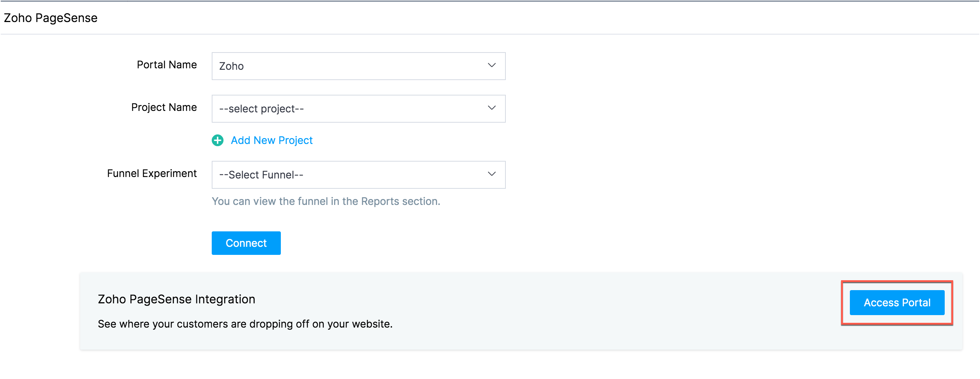
Task: Click the funnel Reports section hint text
Action: coord(326,201)
